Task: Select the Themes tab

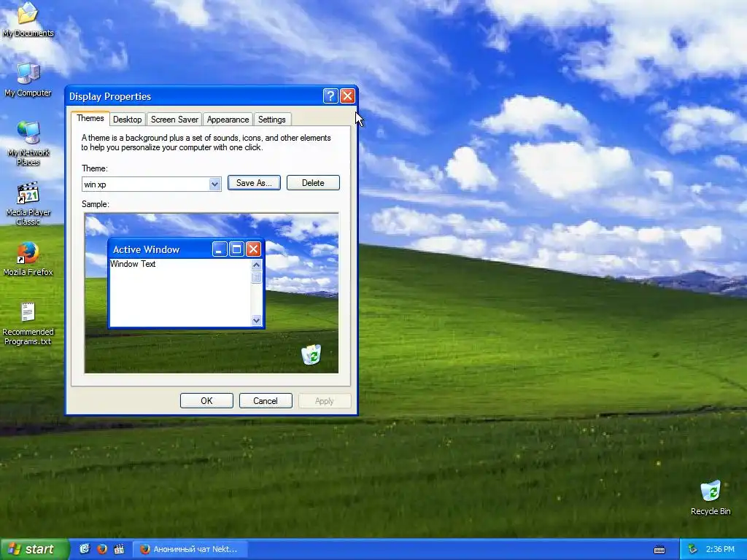Action: [x=90, y=118]
